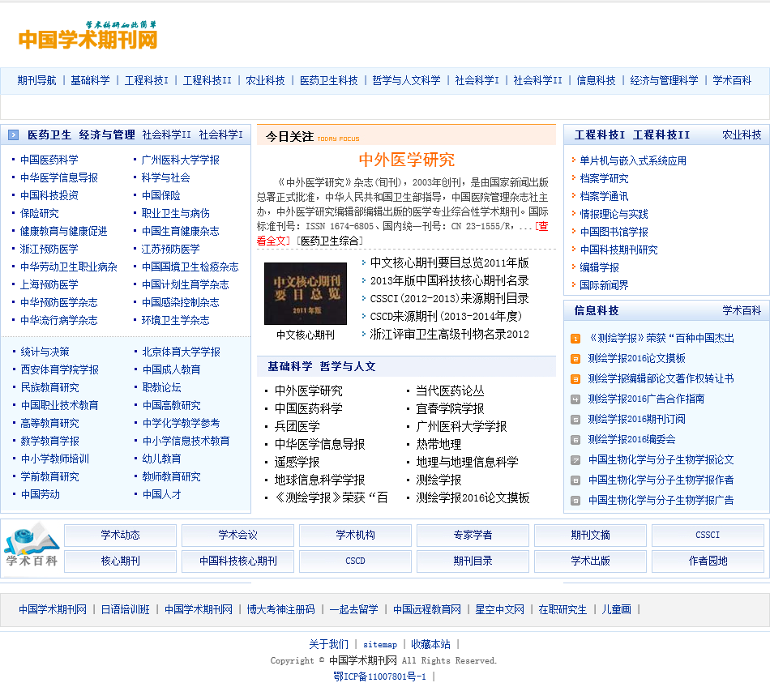Click the 中国学术期刊网 site logo
This screenshot has width=770, height=700.
[88, 36]
